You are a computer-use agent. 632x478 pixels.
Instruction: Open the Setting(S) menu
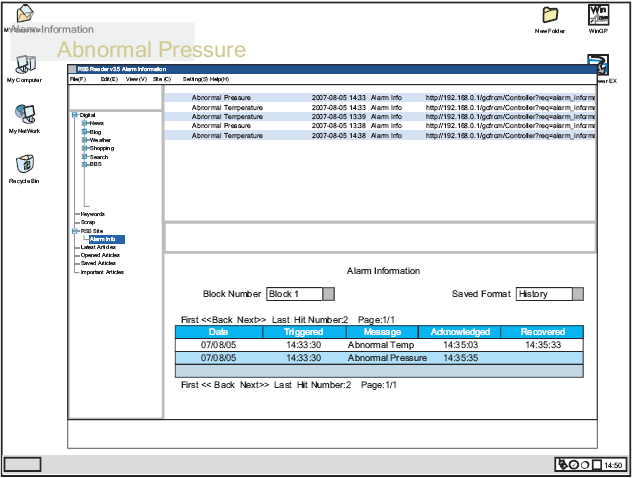pyautogui.click(x=195, y=79)
